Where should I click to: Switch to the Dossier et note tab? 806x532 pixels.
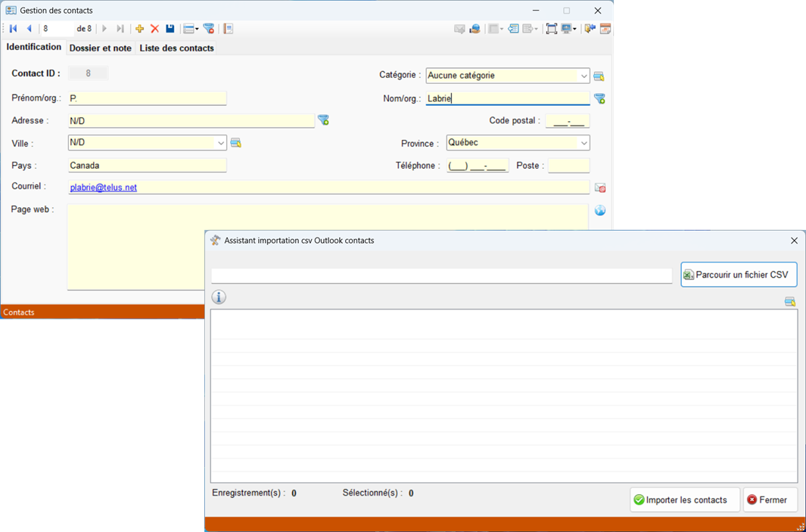click(x=100, y=48)
